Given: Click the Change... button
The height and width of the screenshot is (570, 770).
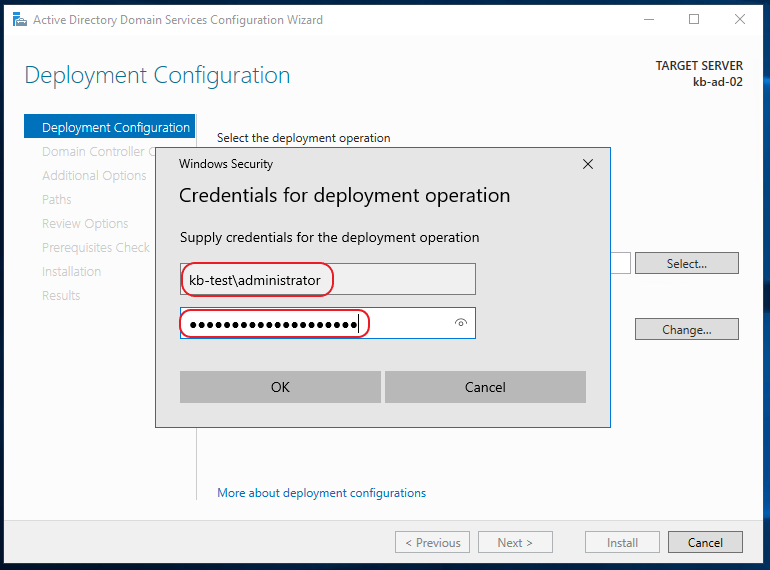Looking at the screenshot, I should pos(687,329).
